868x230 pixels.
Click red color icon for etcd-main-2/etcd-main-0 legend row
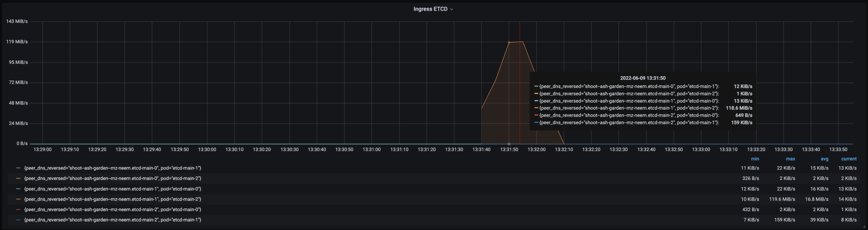[x=18, y=209]
